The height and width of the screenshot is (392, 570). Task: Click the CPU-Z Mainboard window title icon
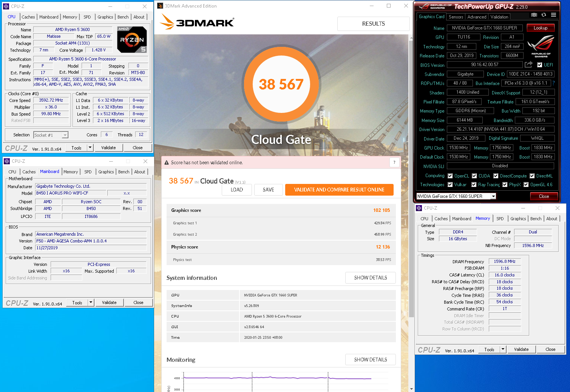pyautogui.click(x=7, y=161)
